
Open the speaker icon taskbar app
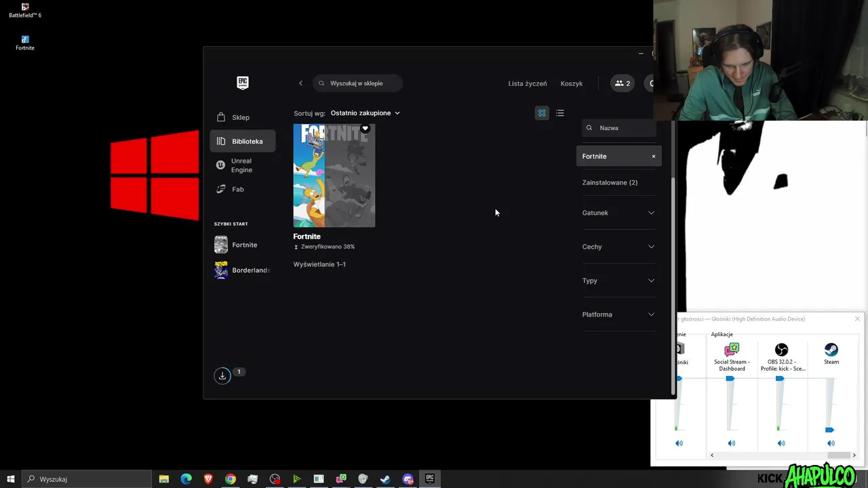click(x=363, y=479)
